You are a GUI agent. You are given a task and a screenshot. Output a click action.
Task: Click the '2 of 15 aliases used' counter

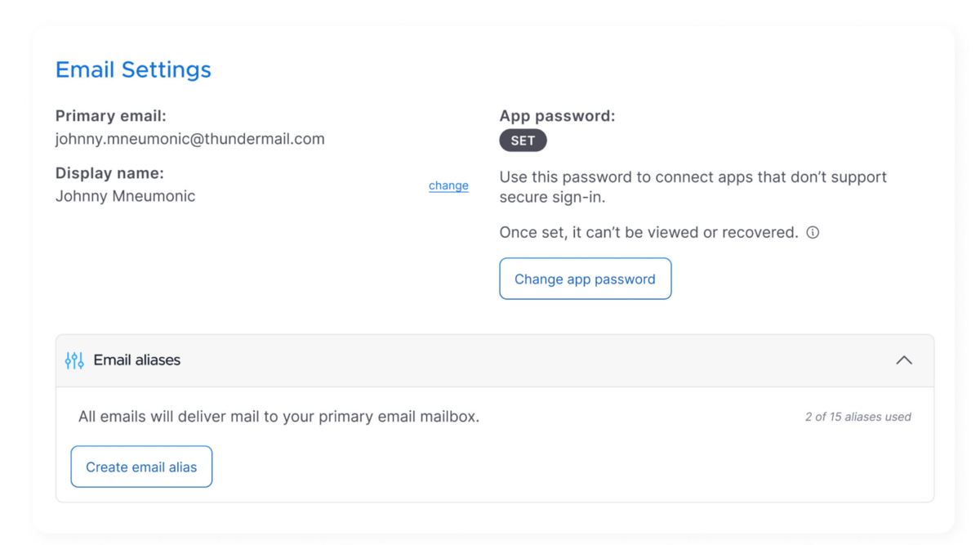[x=857, y=417]
